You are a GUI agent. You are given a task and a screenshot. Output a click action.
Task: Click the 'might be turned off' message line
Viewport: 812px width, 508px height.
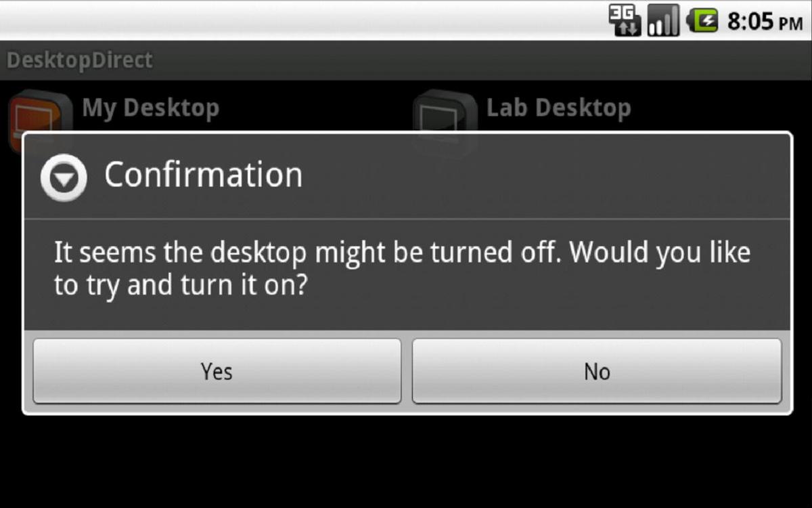402,253
